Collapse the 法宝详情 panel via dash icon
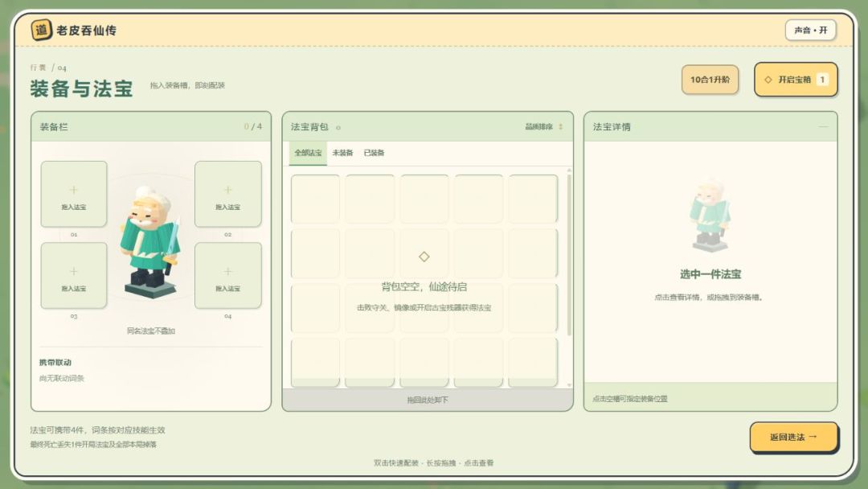The width and height of the screenshot is (868, 489). [x=824, y=127]
